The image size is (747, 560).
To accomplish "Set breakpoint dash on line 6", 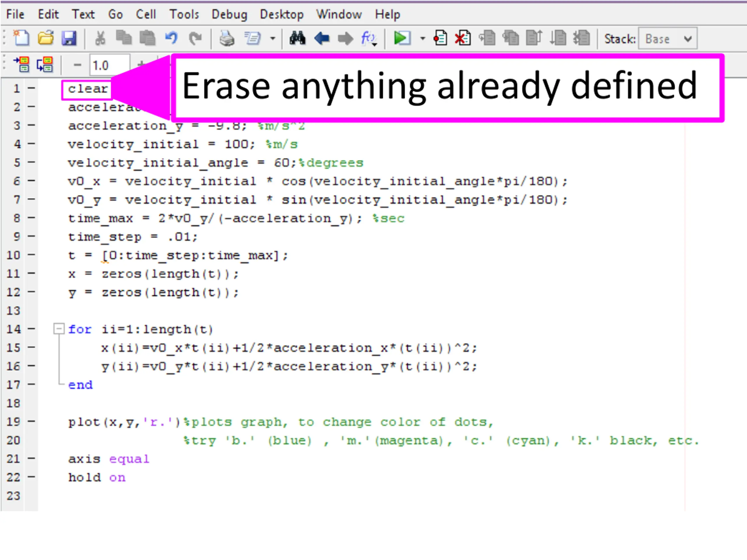I will (31, 181).
